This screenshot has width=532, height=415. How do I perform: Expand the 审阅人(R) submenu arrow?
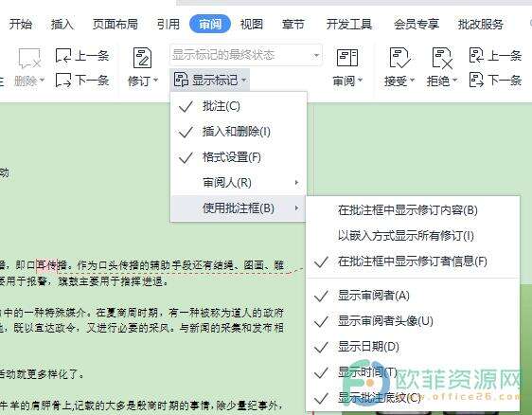tap(296, 183)
